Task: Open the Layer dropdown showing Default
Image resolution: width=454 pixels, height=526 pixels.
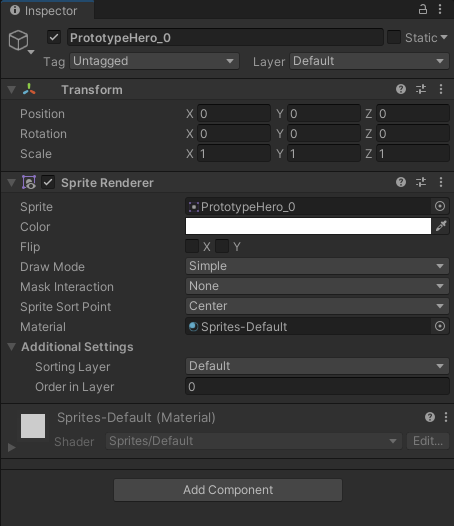Action: pos(369,61)
